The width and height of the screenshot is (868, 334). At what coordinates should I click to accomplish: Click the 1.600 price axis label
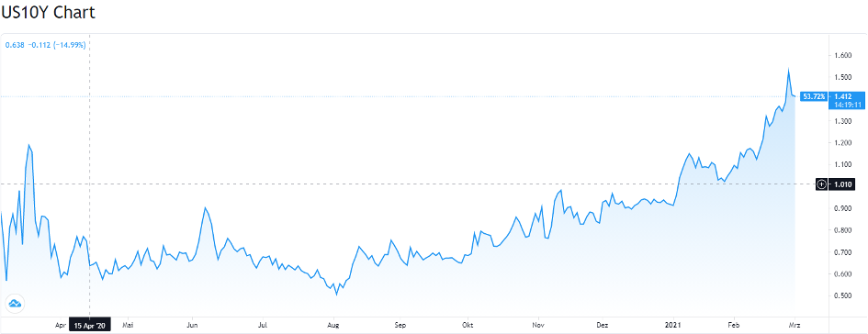coord(842,55)
